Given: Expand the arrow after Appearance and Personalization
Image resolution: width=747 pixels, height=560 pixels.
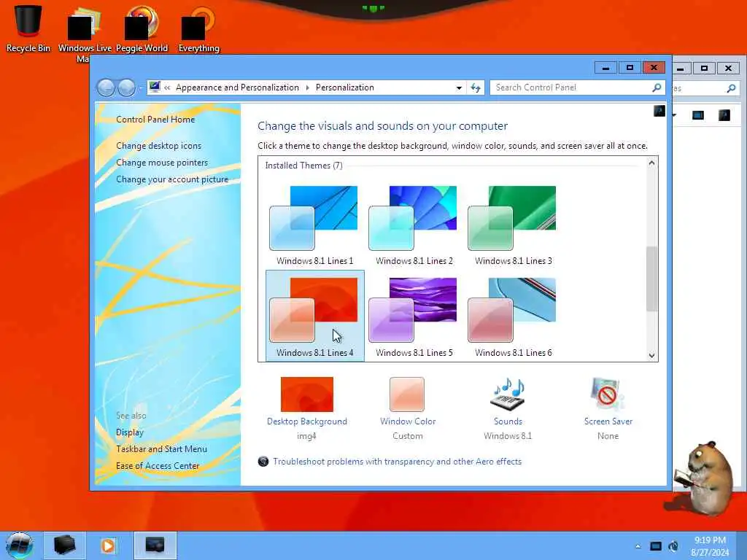Looking at the screenshot, I should 307,87.
